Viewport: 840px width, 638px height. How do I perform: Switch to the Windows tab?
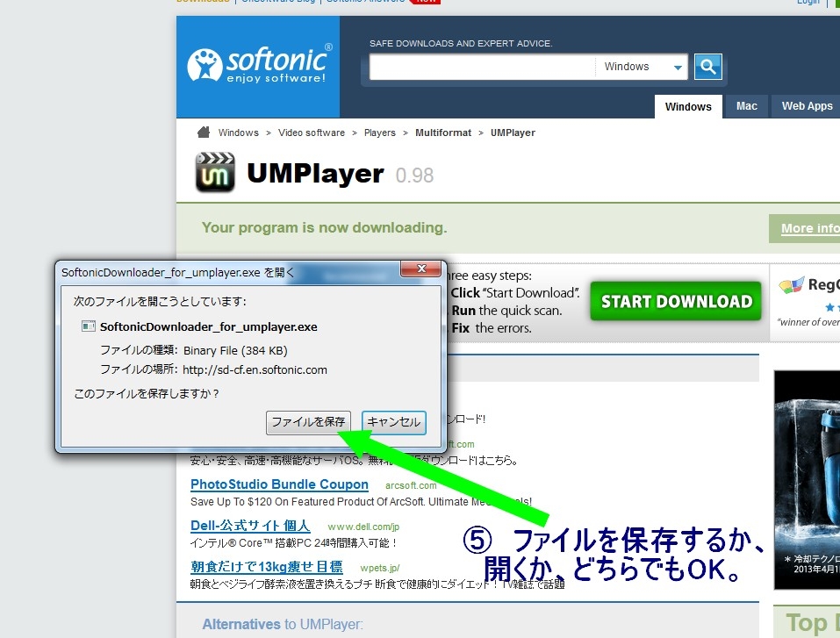[688, 106]
